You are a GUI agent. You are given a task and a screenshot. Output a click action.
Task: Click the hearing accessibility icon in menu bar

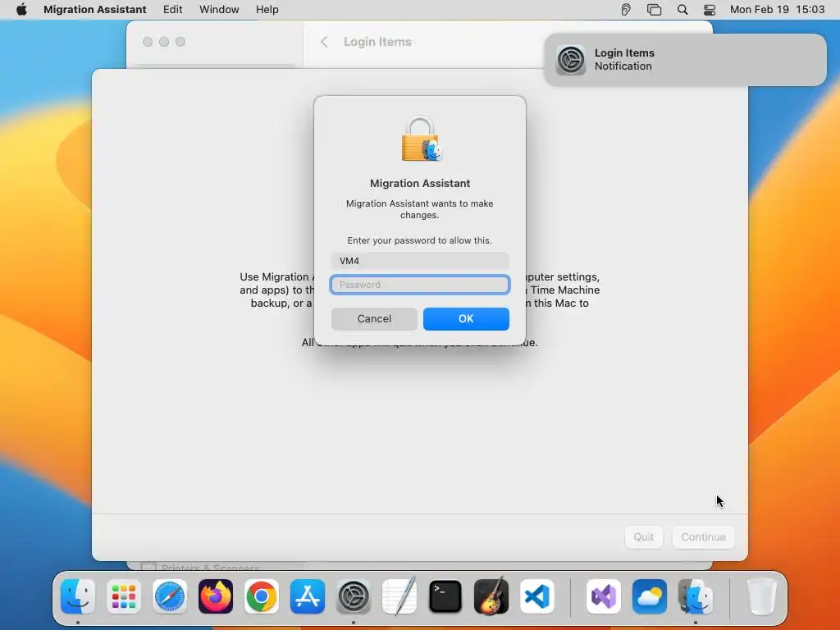coord(626,9)
